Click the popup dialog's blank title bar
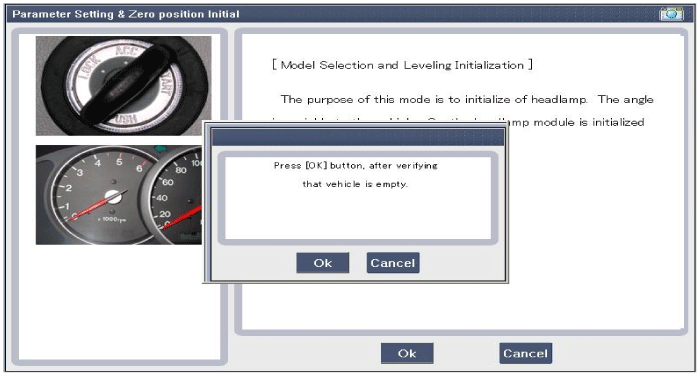Viewport: 700px width, 376px height. pyautogui.click(x=358, y=137)
